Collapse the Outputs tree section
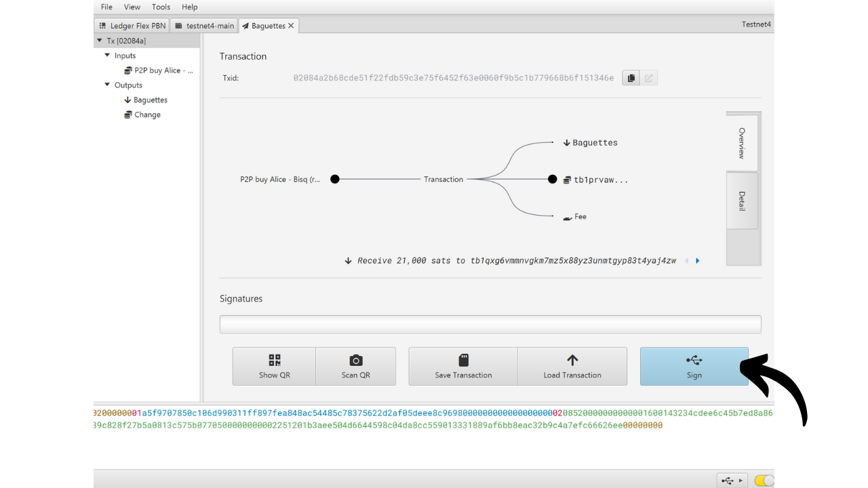Screen dimensions: 868x488 [x=107, y=85]
